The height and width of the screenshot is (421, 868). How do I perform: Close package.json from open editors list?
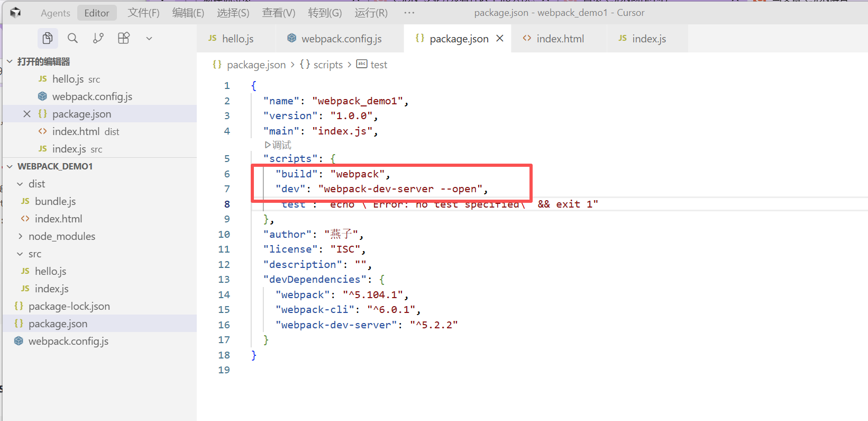tap(27, 114)
